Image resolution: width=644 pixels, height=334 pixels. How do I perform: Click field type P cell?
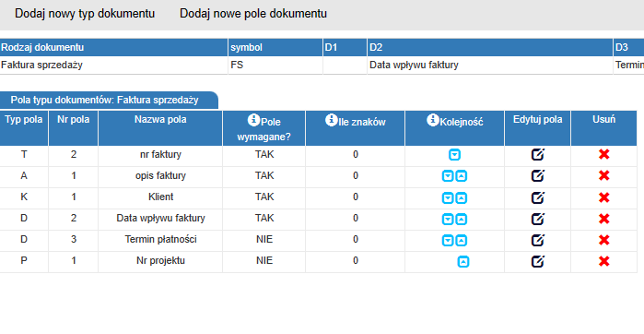click(x=24, y=261)
